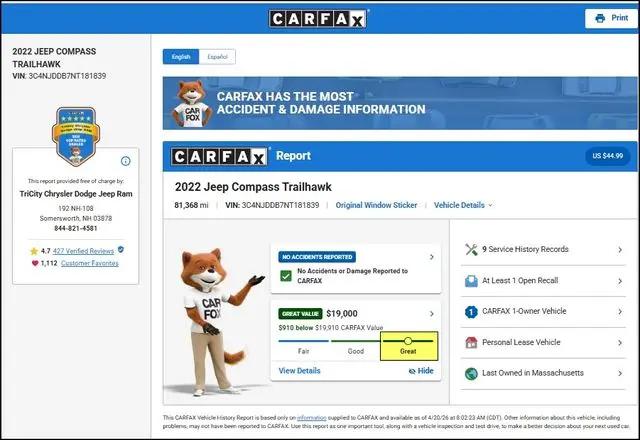The height and width of the screenshot is (440, 640).
Task: Click the accident and damage information banner
Action: point(400,103)
